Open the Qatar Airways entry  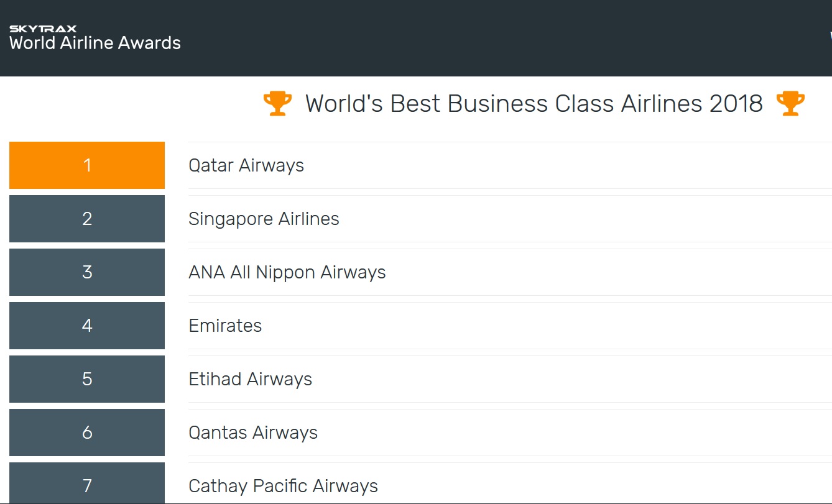[x=246, y=166]
